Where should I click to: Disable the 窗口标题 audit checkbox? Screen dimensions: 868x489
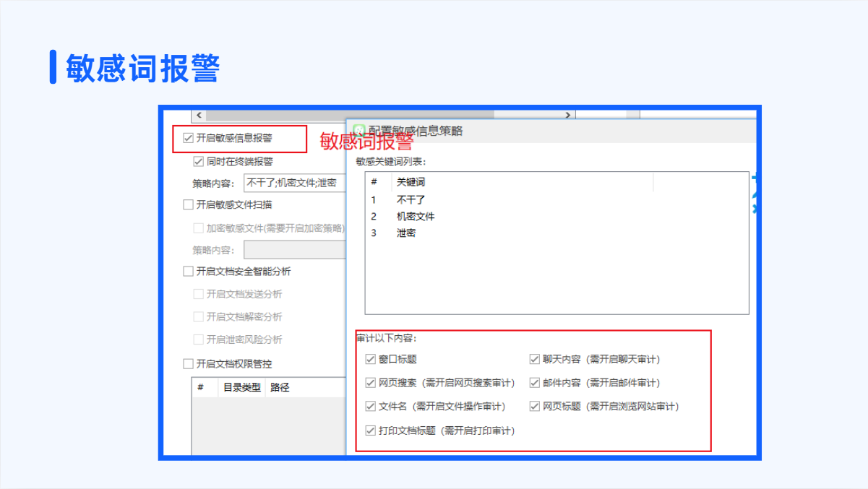(371, 359)
